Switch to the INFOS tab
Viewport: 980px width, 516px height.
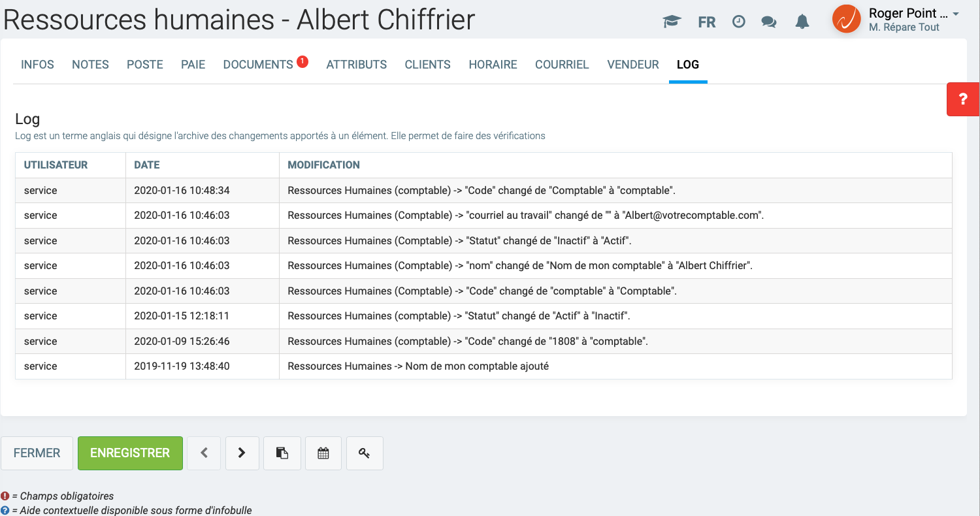(37, 65)
